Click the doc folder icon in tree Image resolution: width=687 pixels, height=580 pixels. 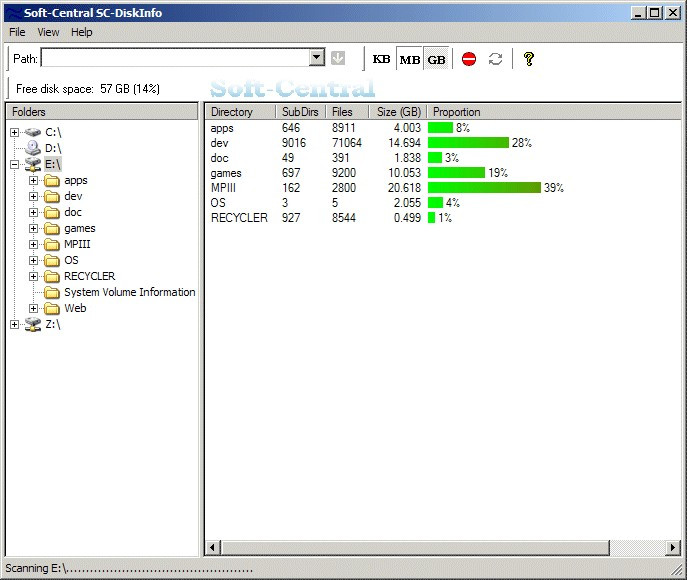(52, 212)
